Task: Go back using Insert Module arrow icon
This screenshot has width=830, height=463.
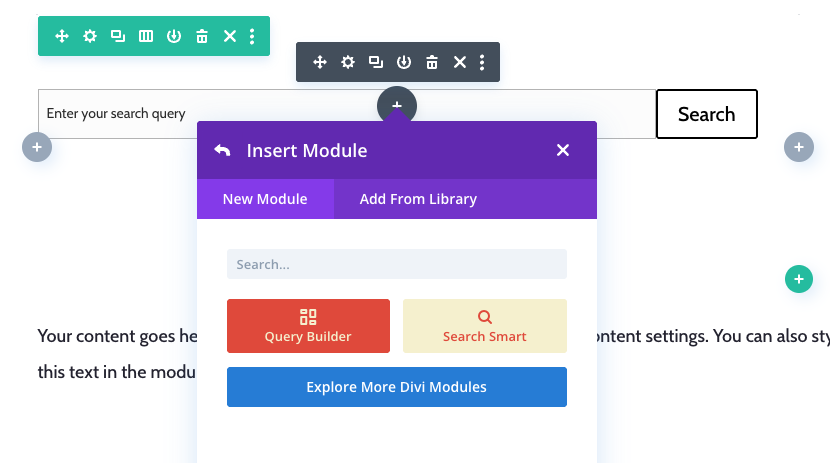Action: click(x=222, y=151)
